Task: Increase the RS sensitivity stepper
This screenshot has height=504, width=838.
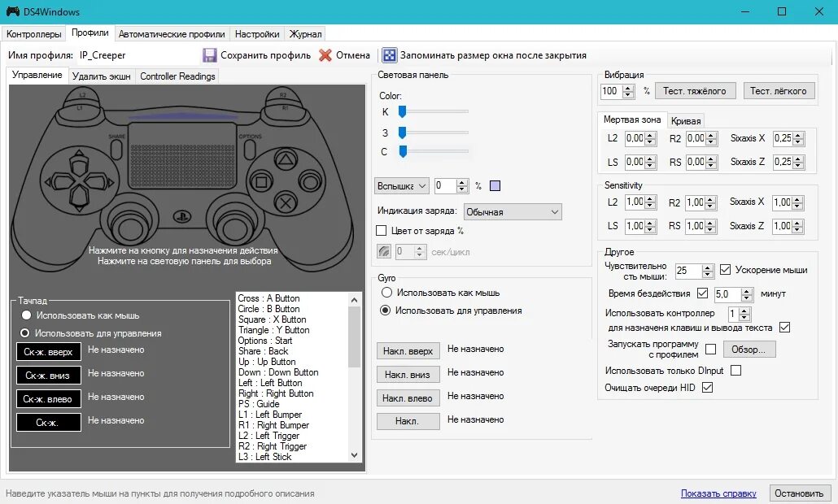Action: coord(710,224)
